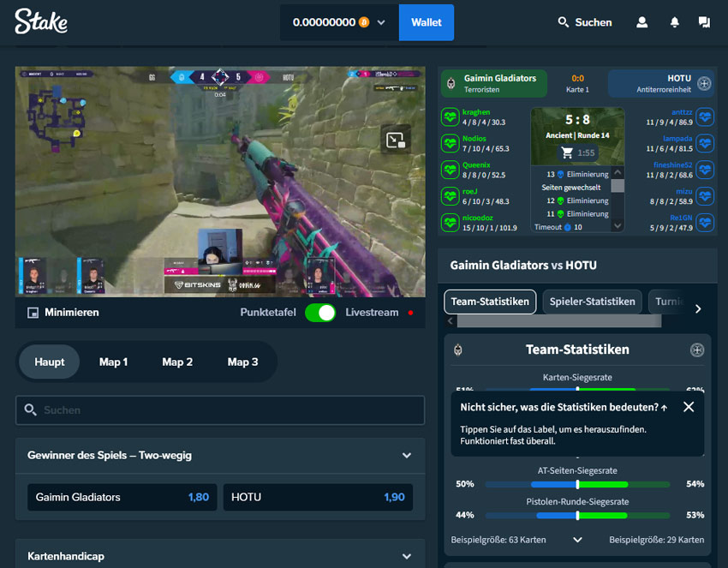728x568 pixels.
Task: Switch to the Map 2 tab
Action: tap(177, 362)
